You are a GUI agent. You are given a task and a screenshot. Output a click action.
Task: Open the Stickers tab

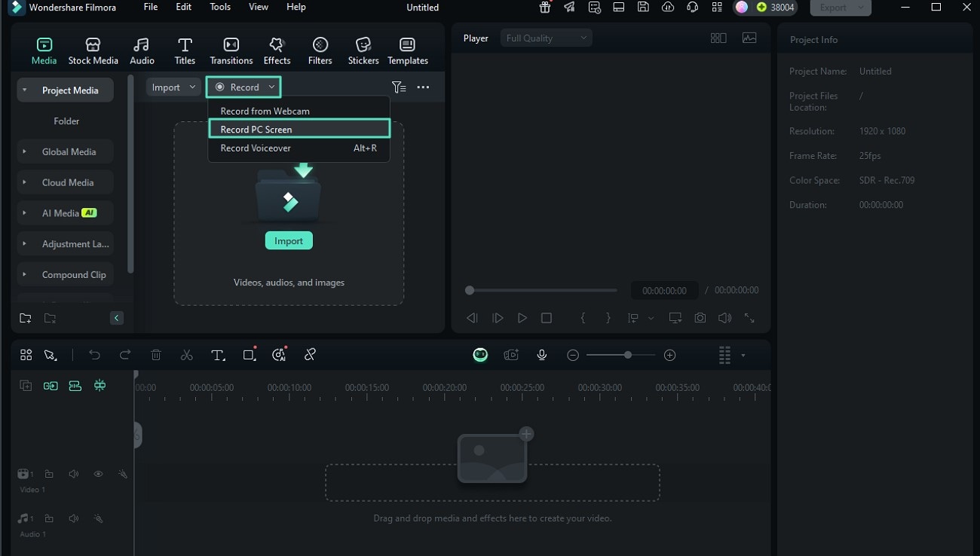point(363,51)
